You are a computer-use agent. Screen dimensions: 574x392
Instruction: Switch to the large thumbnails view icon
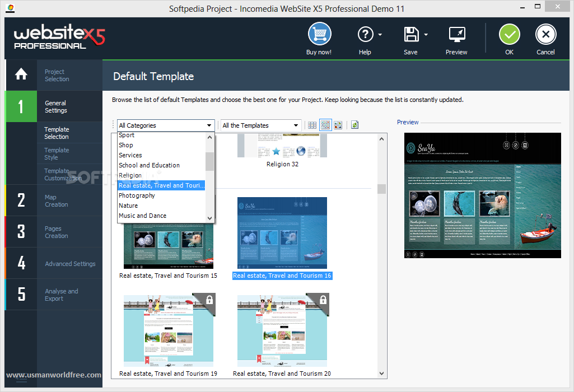(x=338, y=125)
